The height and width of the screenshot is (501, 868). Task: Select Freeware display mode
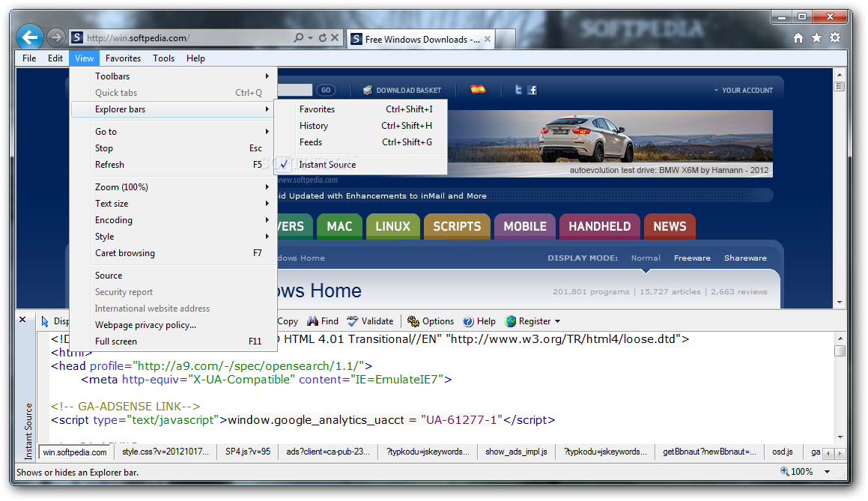pyautogui.click(x=692, y=258)
